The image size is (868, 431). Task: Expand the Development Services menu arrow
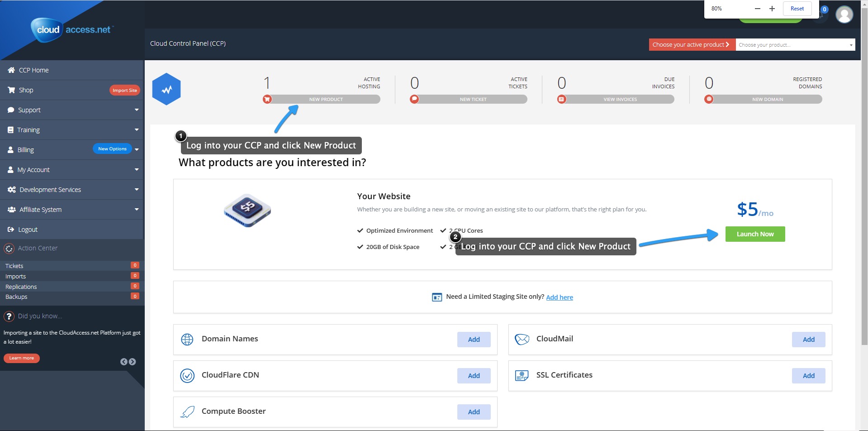tap(137, 190)
